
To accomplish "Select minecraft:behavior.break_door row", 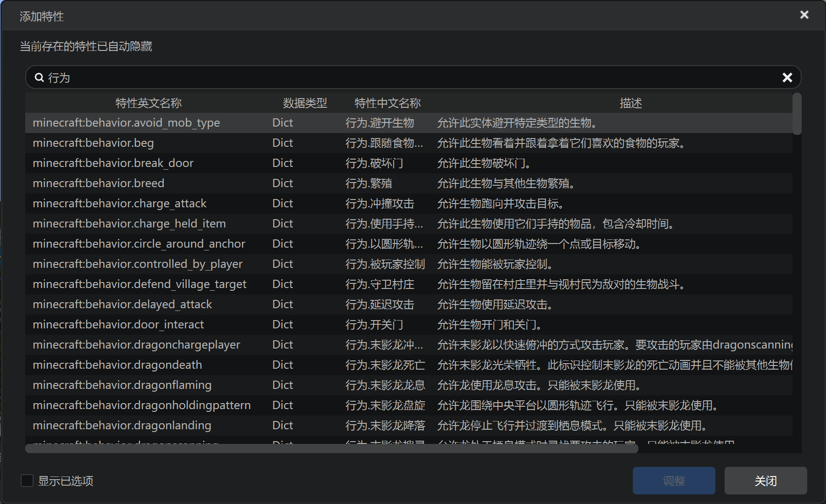I will [409, 163].
